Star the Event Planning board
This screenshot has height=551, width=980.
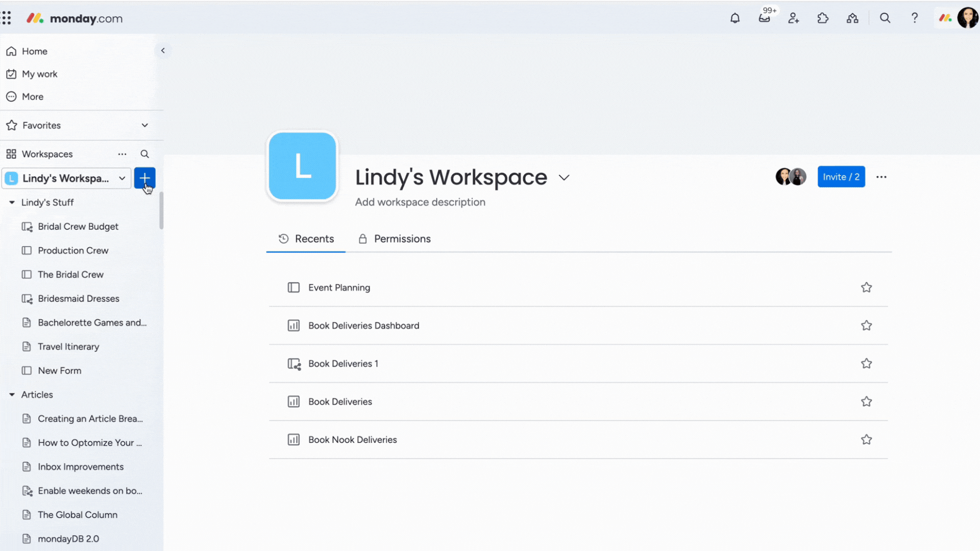pyautogui.click(x=866, y=287)
